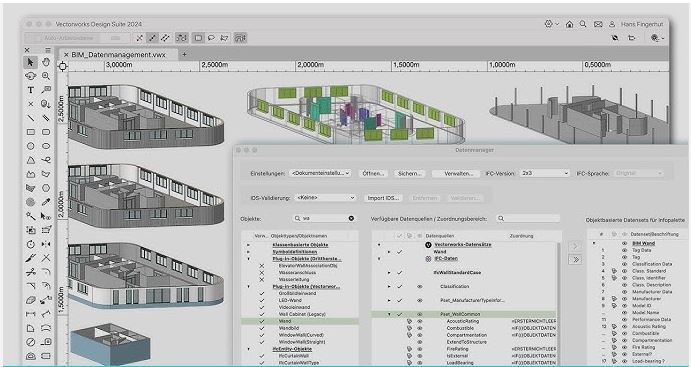Toggle eye visibility for AcousticRating
The image size is (691, 367).
coord(420,321)
